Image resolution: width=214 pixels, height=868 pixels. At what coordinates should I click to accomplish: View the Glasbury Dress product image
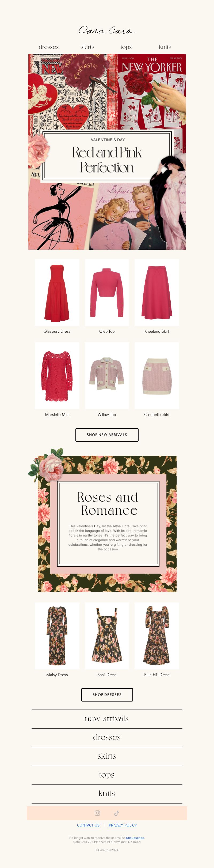57,293
